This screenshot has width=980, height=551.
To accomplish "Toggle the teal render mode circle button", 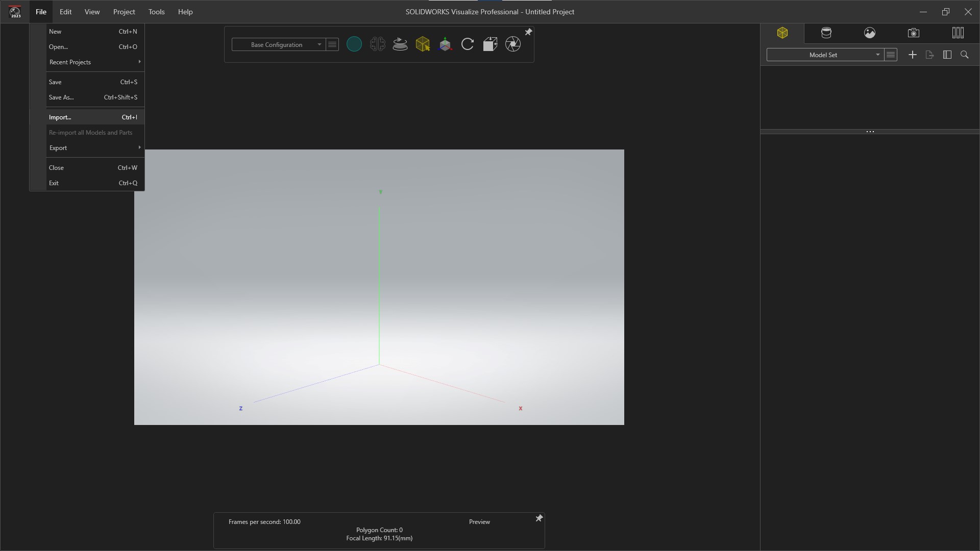I will point(354,44).
